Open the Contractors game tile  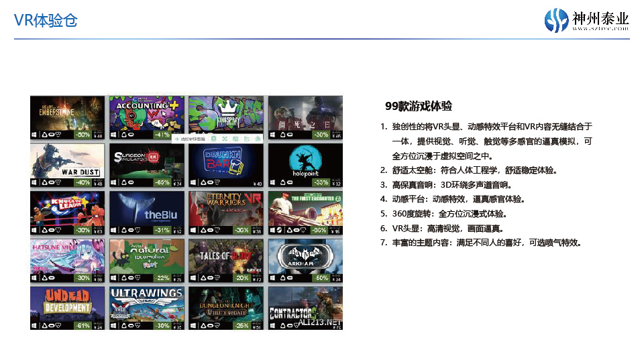(x=306, y=308)
